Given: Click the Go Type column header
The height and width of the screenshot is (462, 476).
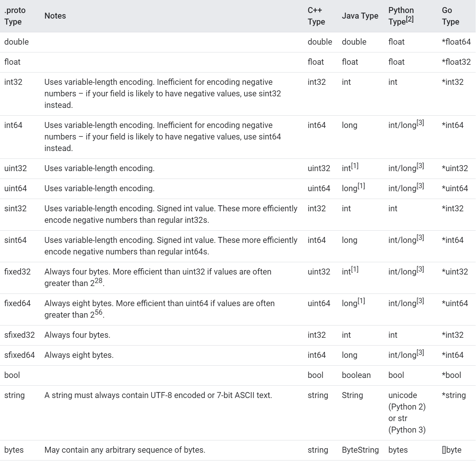Looking at the screenshot, I should (x=450, y=16).
